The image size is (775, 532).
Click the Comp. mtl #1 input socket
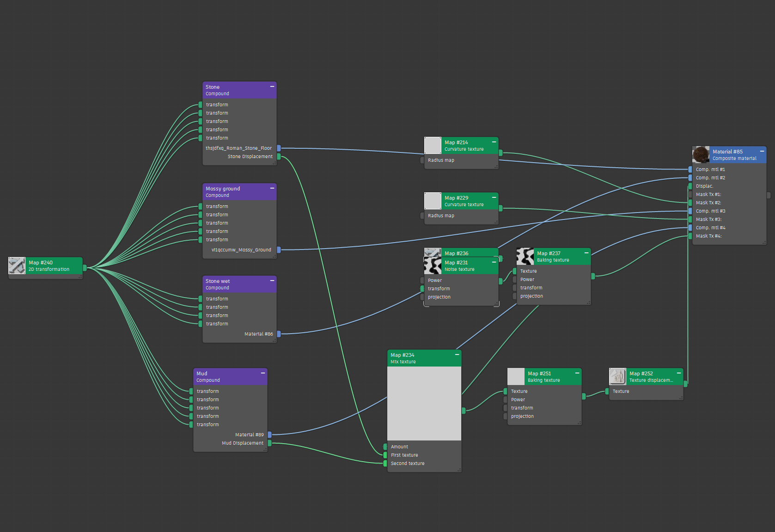(x=690, y=170)
